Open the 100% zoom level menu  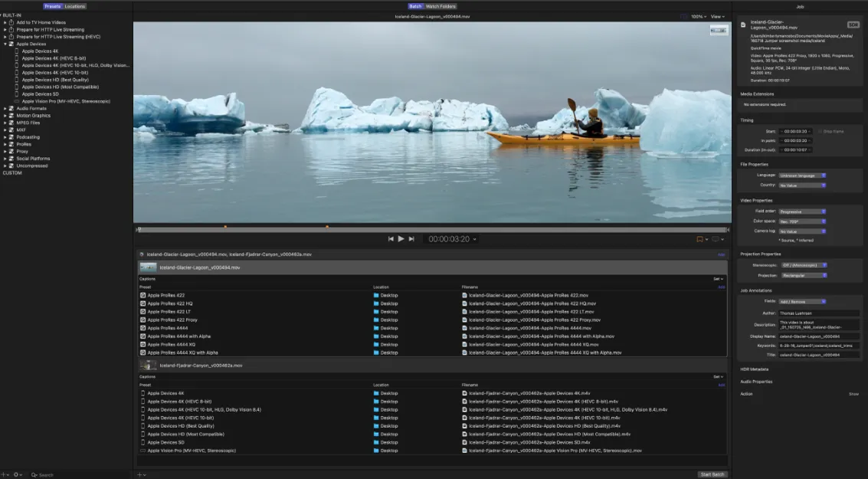(699, 17)
